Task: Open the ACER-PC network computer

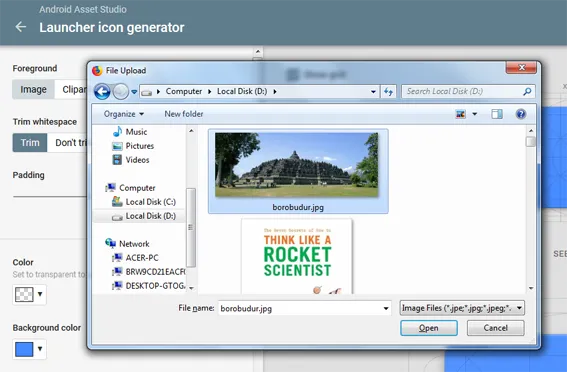Action: coord(142,258)
